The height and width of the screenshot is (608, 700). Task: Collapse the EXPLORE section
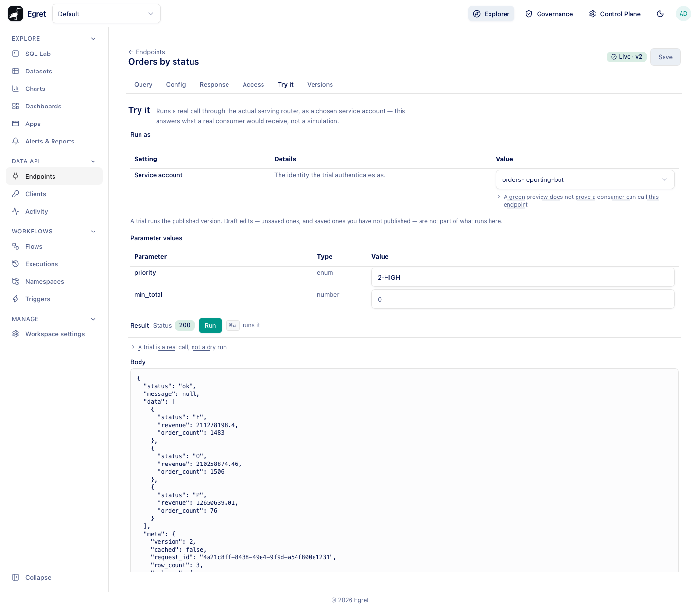click(x=93, y=39)
